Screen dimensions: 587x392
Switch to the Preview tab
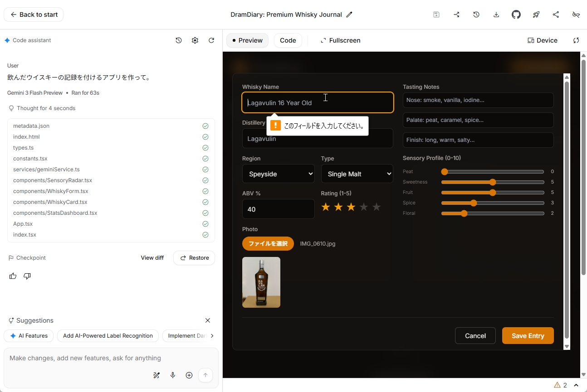click(x=247, y=40)
